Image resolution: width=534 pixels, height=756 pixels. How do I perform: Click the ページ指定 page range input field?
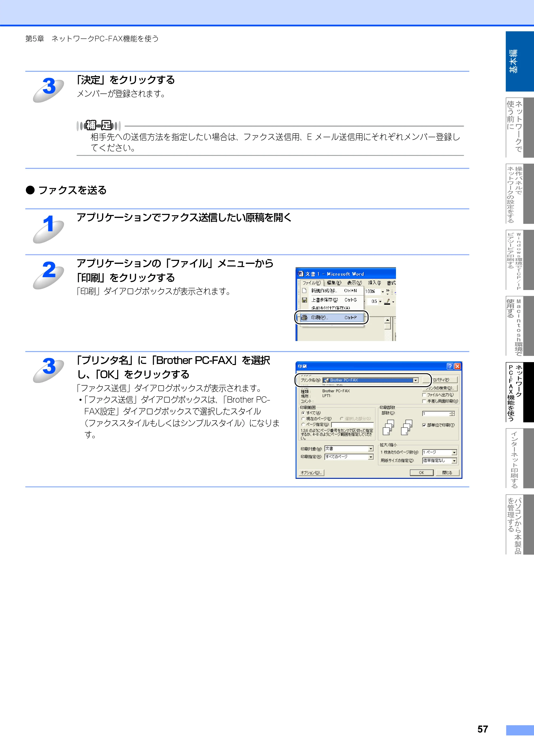pyautogui.click(x=352, y=425)
